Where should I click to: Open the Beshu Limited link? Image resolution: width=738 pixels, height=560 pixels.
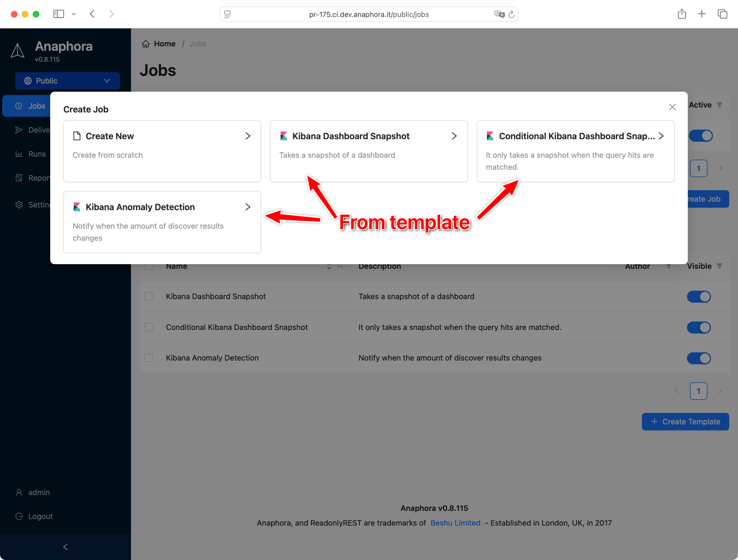[x=455, y=523]
